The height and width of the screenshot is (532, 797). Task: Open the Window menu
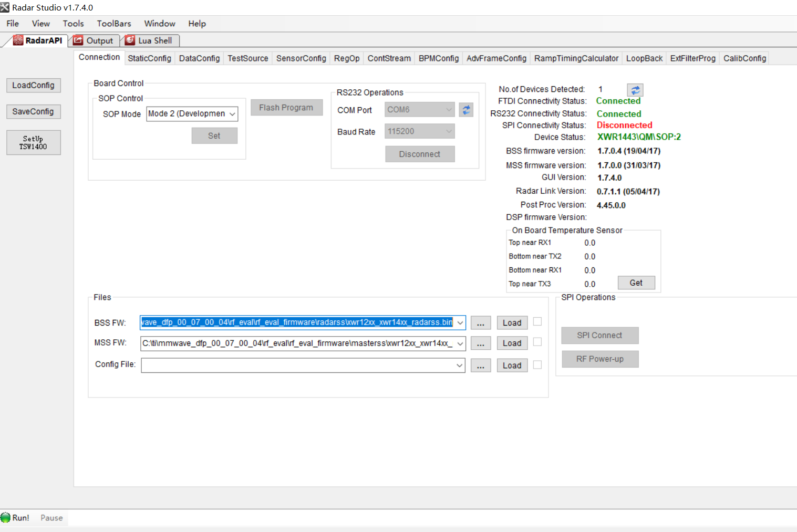point(160,24)
